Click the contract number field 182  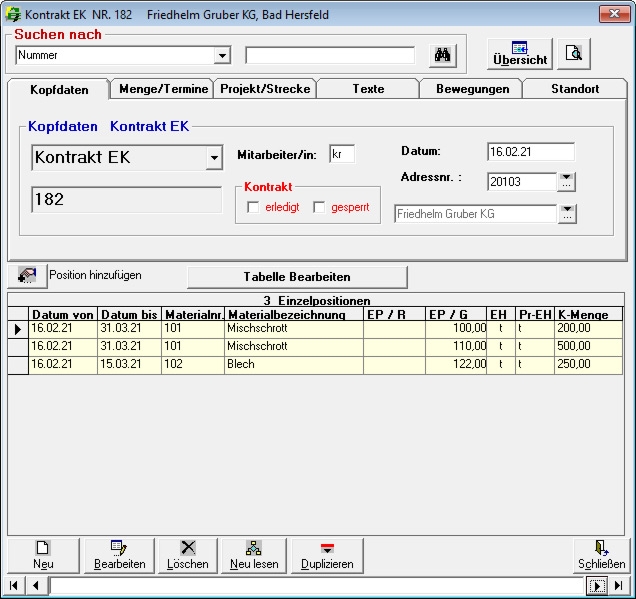click(x=127, y=200)
